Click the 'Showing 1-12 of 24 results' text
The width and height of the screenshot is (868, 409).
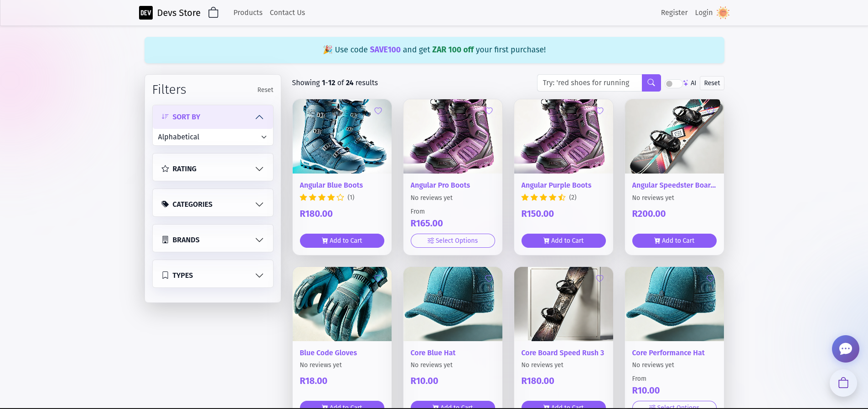pos(335,82)
